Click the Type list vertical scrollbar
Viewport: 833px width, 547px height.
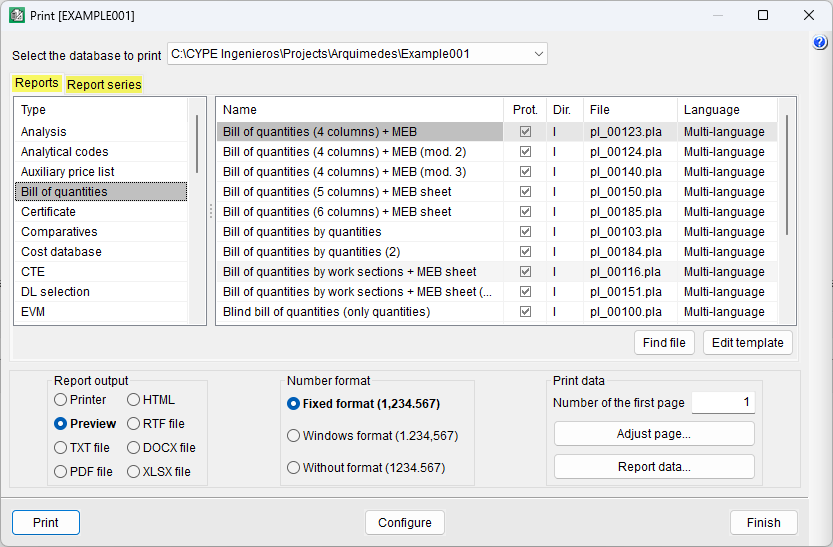197,145
